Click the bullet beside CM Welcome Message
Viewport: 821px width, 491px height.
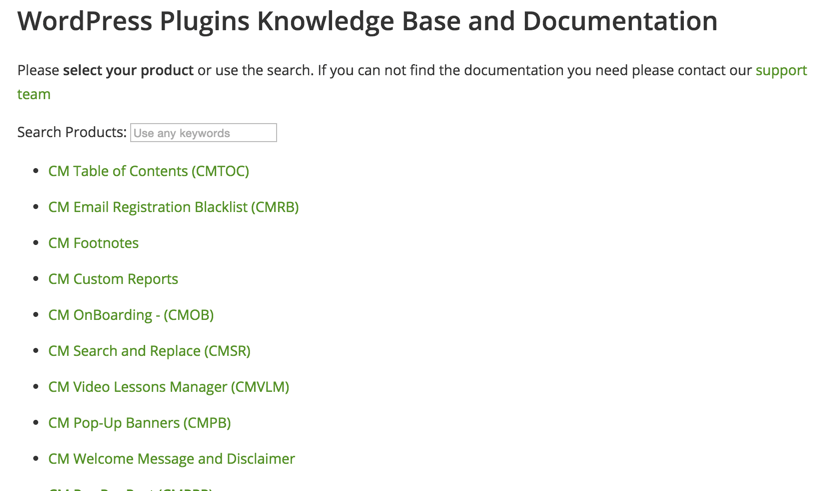pos(36,459)
